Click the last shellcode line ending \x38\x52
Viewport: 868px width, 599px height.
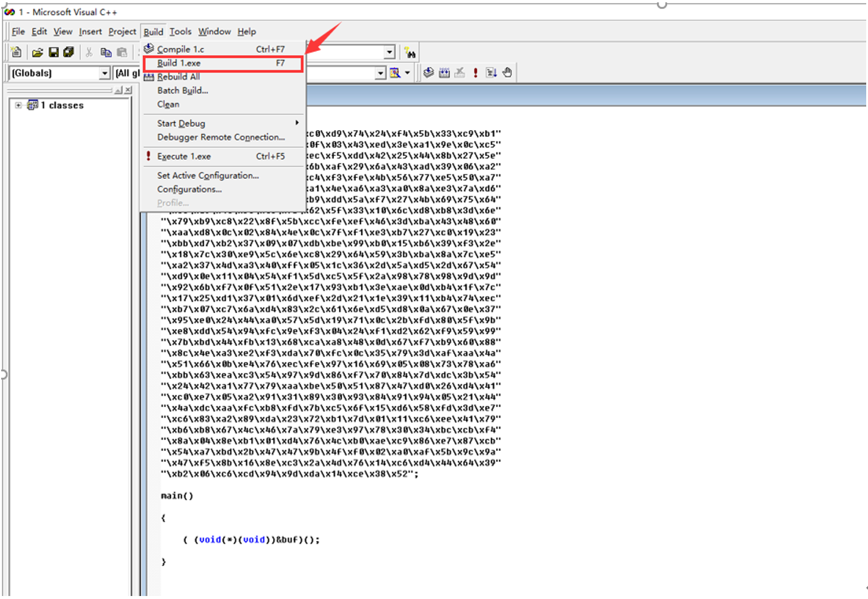tap(290, 474)
